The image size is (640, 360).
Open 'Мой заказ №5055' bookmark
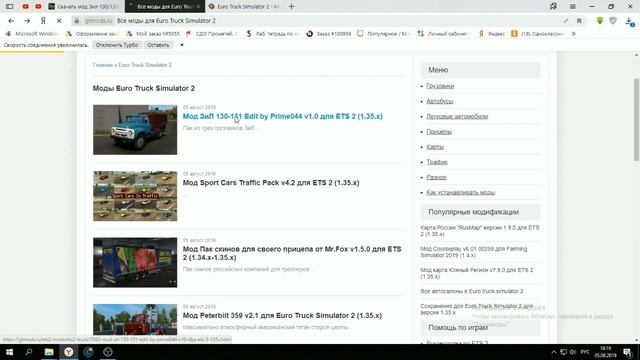coord(153,34)
